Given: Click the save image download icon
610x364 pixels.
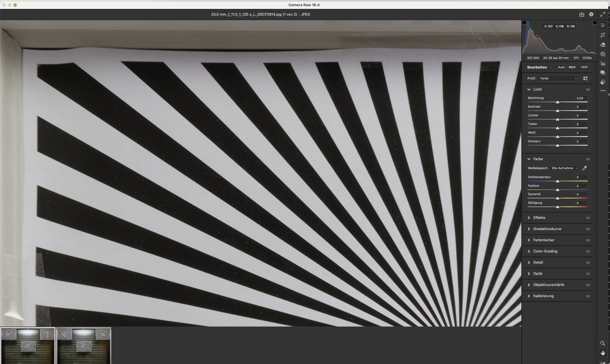Looking at the screenshot, I should [581, 14].
